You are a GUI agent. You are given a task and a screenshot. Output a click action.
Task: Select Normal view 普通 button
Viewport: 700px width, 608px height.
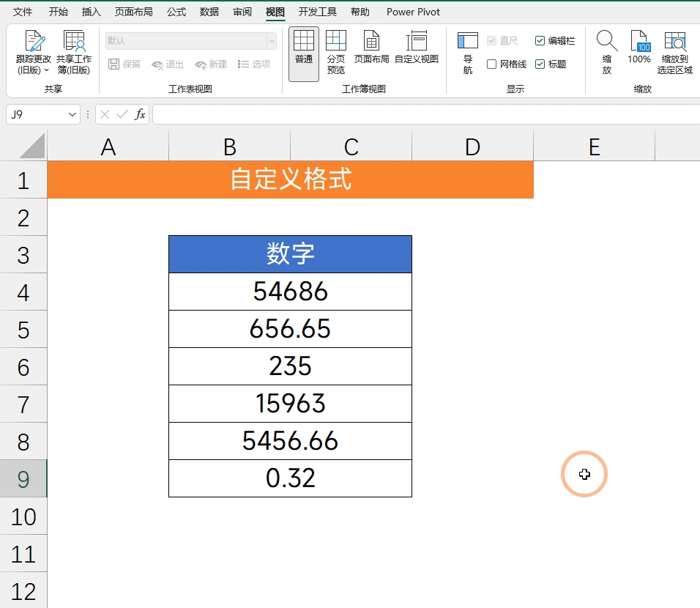click(304, 53)
